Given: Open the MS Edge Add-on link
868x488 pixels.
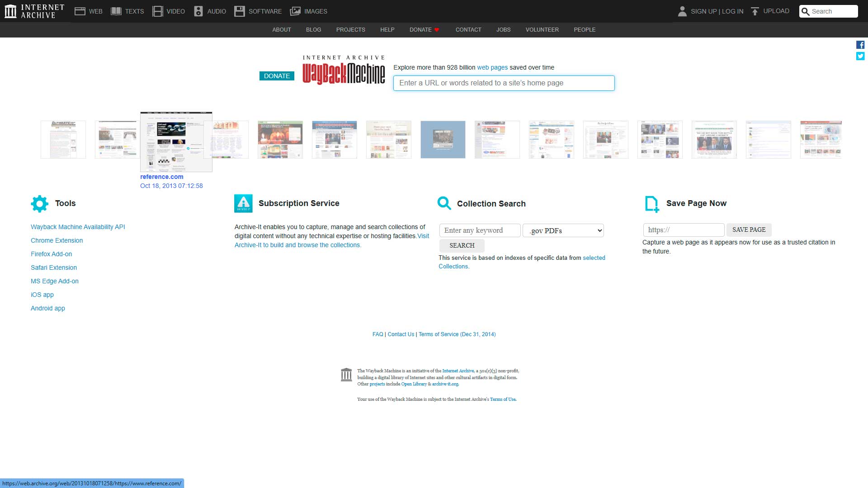Looking at the screenshot, I should click(55, 281).
